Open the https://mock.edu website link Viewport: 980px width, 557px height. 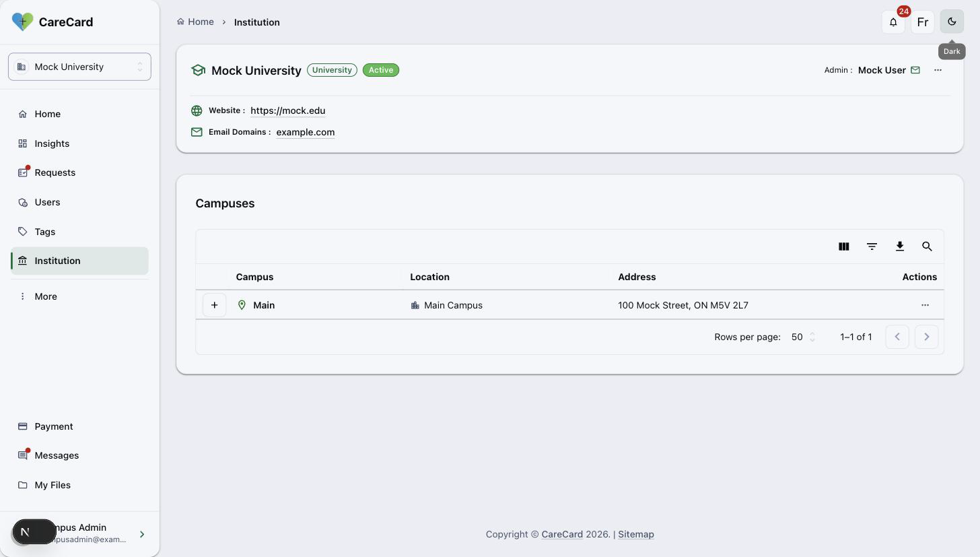coord(287,110)
